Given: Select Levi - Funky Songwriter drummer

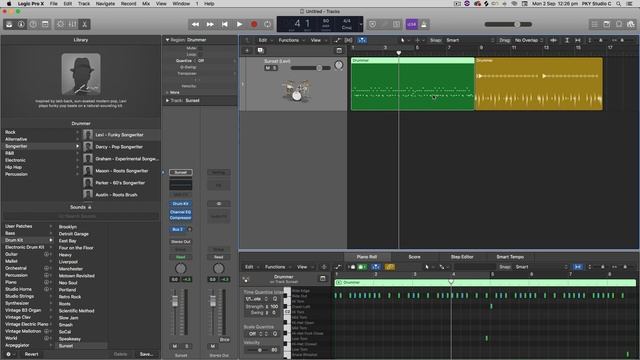Looking at the screenshot, I should [119, 135].
